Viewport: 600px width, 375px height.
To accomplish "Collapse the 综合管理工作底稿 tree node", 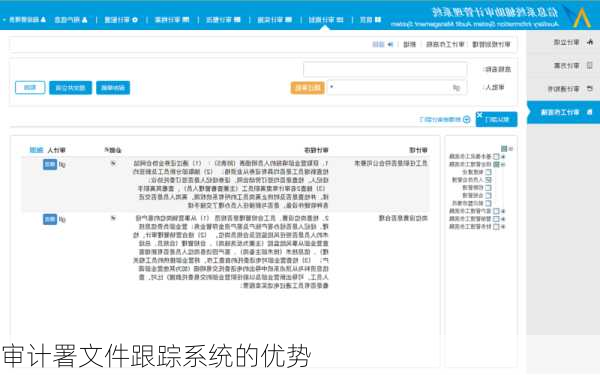I will tap(503, 164).
